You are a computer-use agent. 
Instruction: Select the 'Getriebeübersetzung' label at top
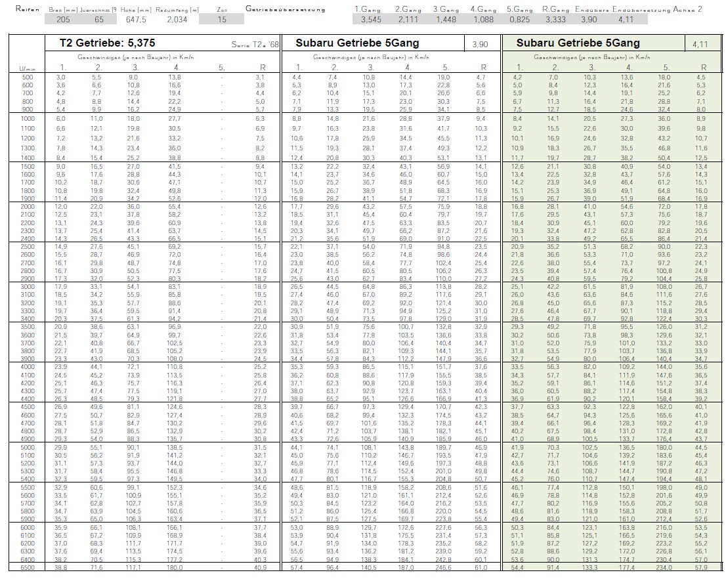click(287, 9)
